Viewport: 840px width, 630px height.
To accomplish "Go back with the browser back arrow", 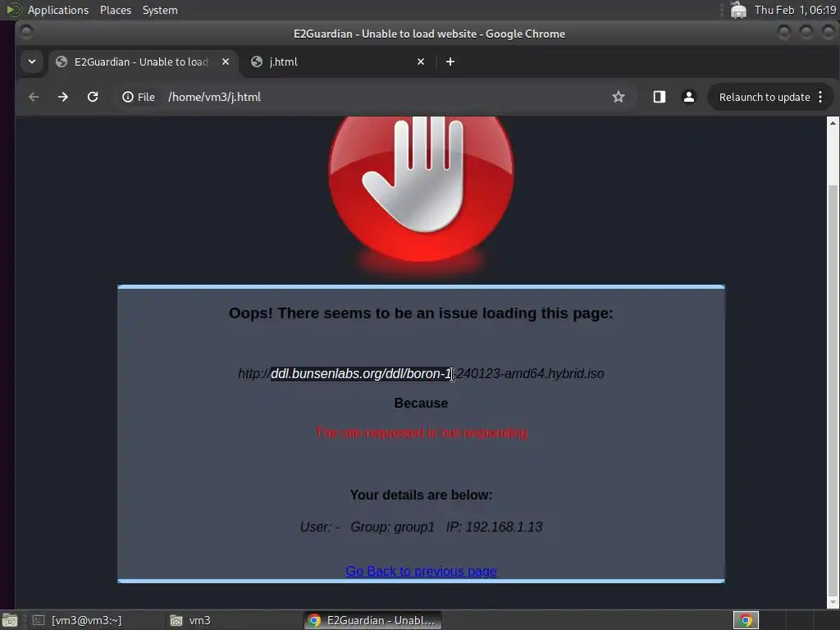I will tap(34, 97).
